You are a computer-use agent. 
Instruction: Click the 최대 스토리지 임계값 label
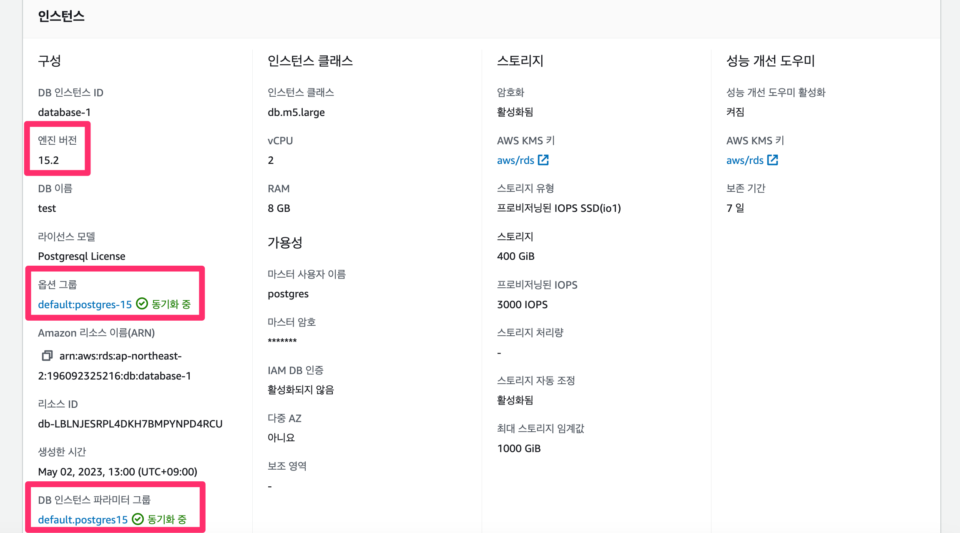[541, 428]
